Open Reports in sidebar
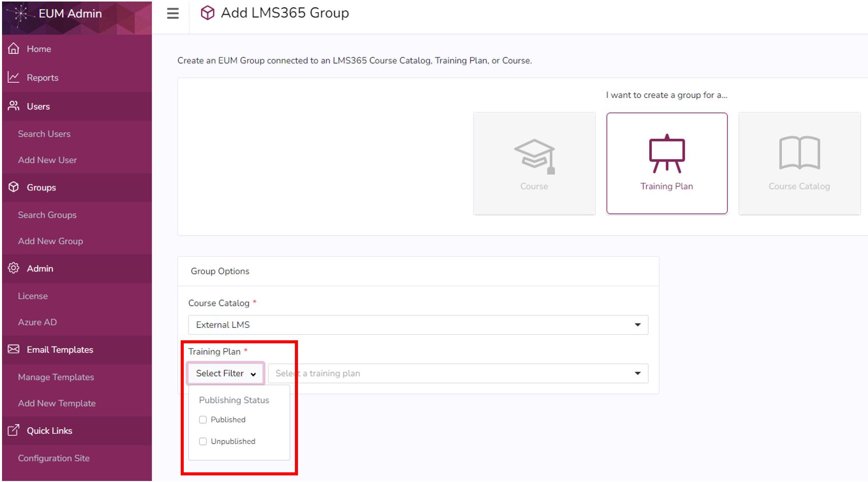The height and width of the screenshot is (482, 868). [x=77, y=78]
